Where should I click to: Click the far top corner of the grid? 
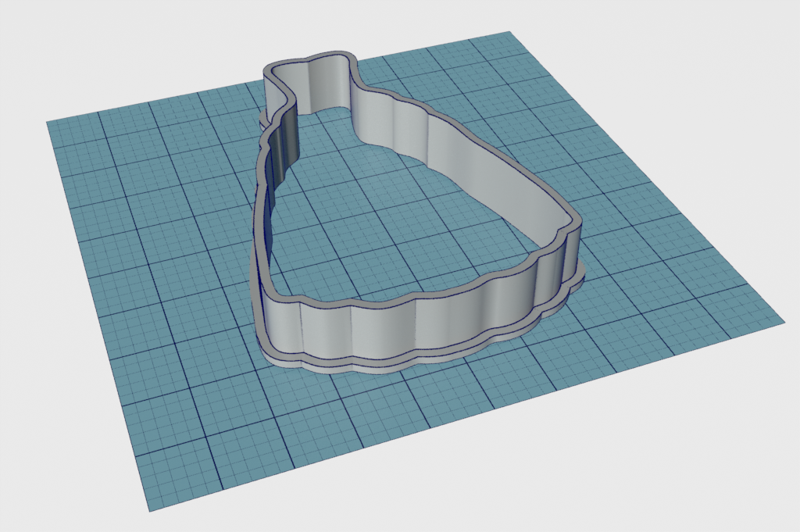(509, 33)
